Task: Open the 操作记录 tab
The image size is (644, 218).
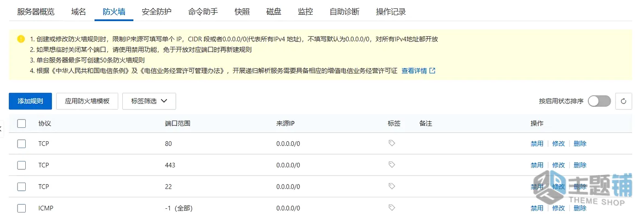Action: pyautogui.click(x=391, y=12)
